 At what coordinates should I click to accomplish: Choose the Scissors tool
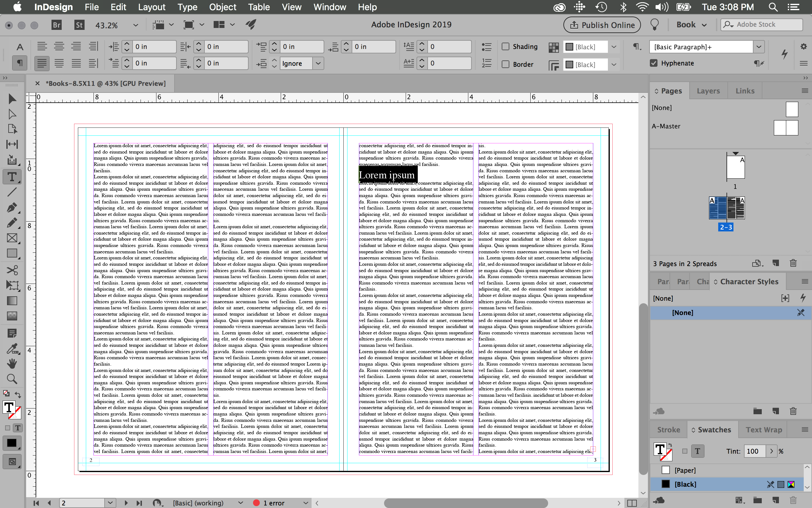coord(12,270)
